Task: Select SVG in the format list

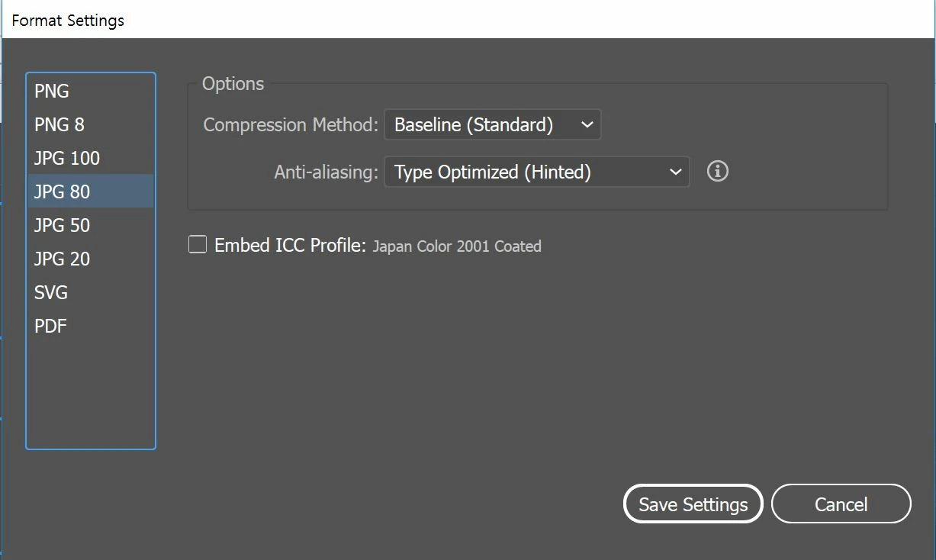Action: [91, 292]
